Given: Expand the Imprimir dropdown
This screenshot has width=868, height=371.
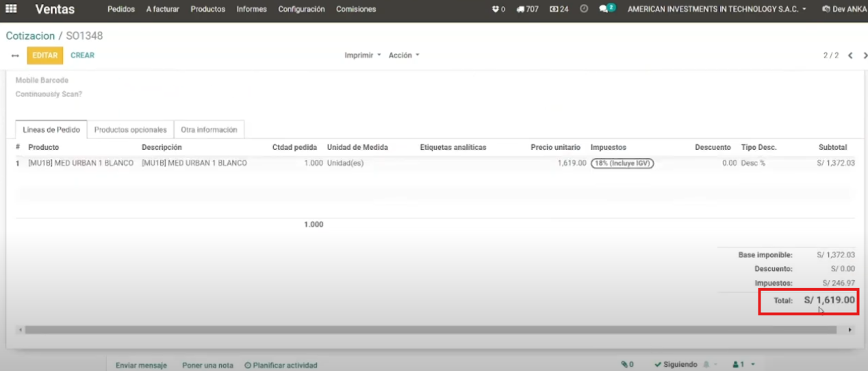Looking at the screenshot, I should click(362, 55).
